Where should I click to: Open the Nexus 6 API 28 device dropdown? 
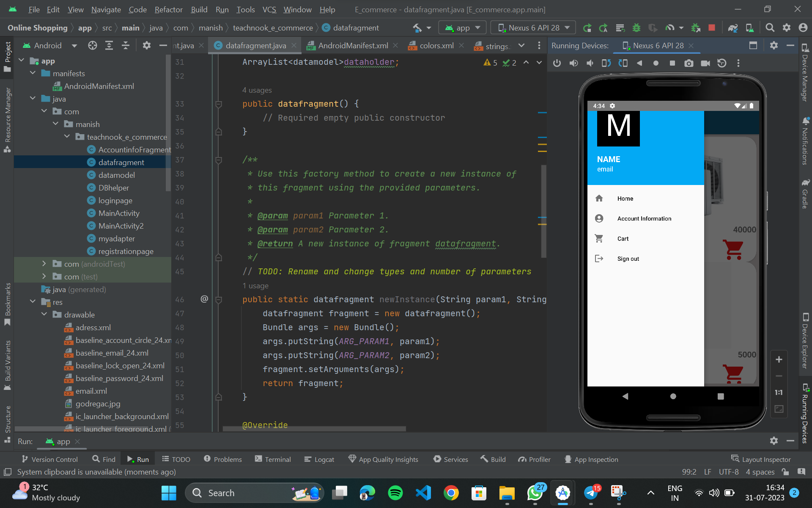533,28
